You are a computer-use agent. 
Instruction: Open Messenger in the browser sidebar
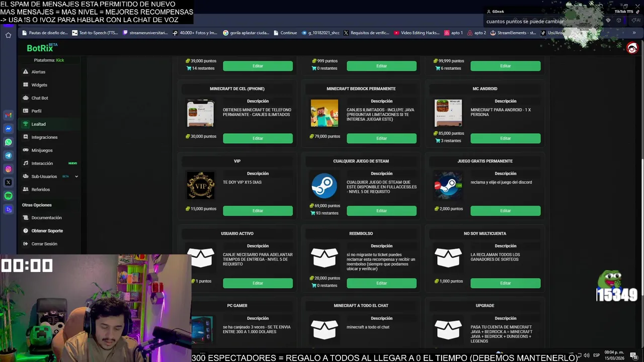[x=8, y=129]
